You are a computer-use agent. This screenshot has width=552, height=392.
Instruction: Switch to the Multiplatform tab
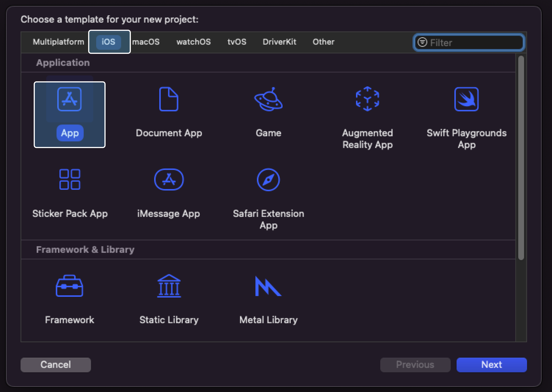pos(58,42)
